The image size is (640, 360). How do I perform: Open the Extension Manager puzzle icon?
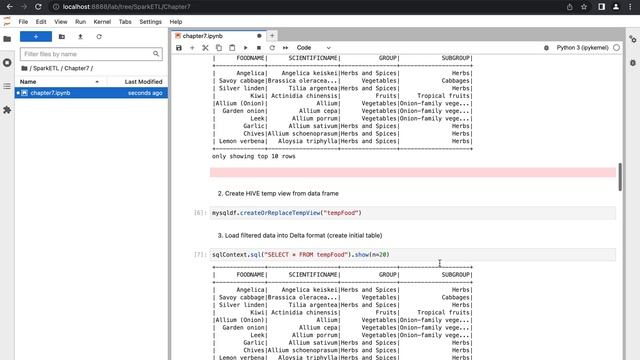[7, 110]
